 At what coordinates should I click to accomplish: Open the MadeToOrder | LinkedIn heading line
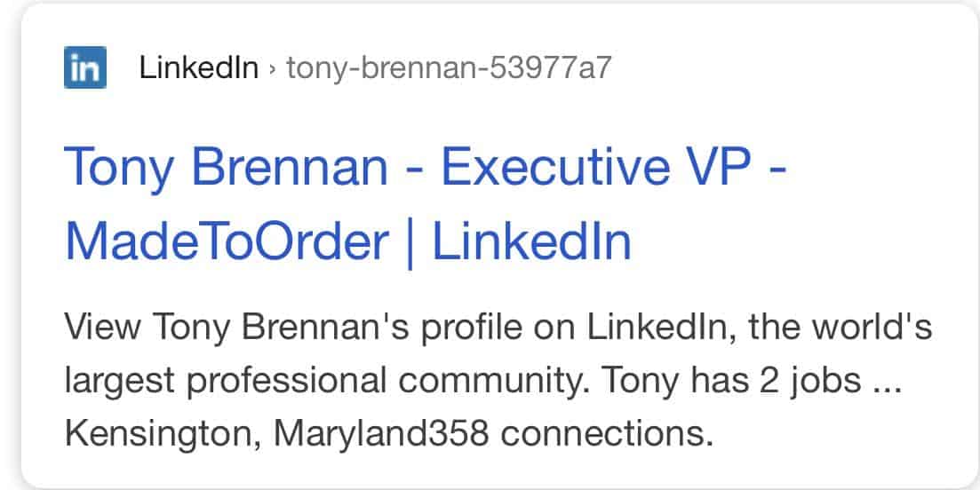[x=348, y=242]
